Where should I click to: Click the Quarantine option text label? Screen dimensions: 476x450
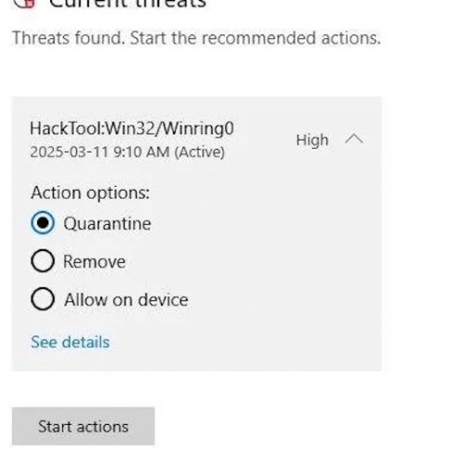(107, 223)
